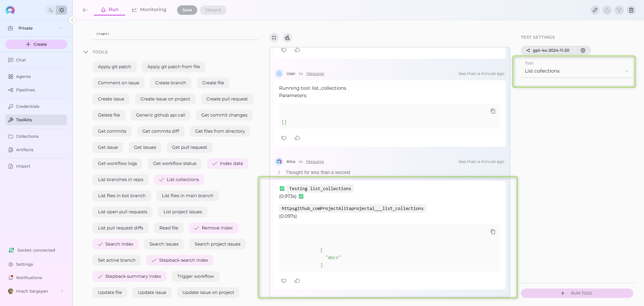Copy link icon in top toolbar
This screenshot has height=306, width=644.
tap(595, 10)
